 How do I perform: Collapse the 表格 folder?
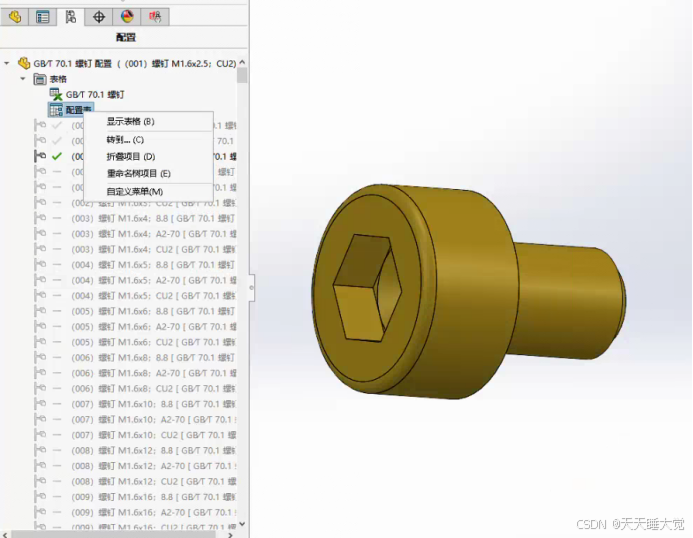pos(23,79)
